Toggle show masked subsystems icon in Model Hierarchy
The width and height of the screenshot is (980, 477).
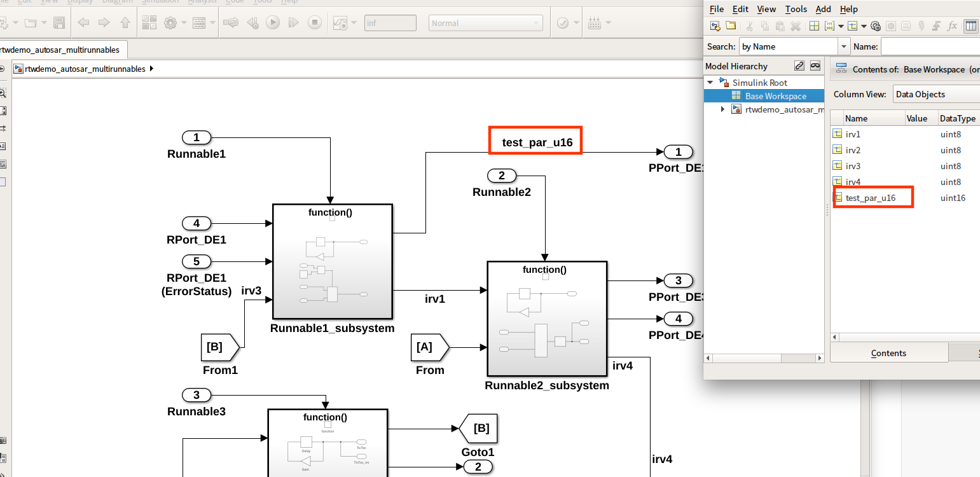coord(815,66)
